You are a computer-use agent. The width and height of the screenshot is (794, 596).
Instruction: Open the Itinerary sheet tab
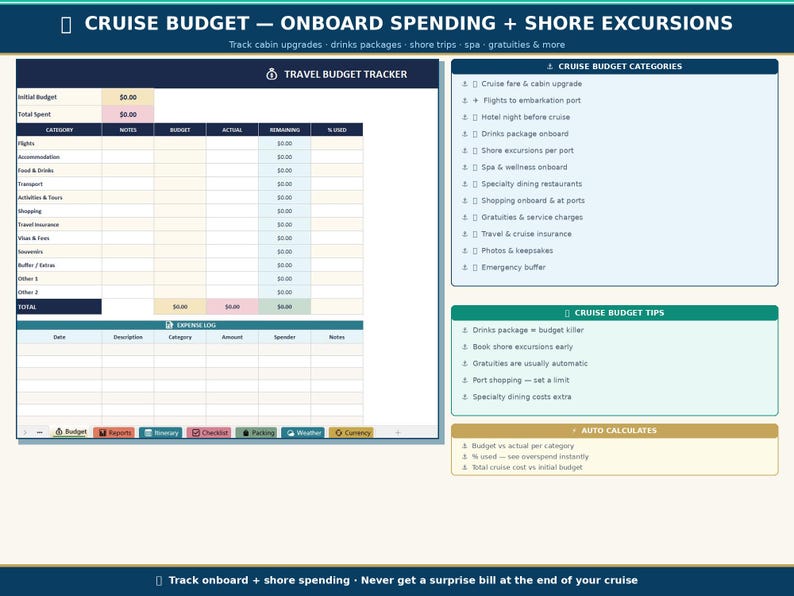(x=161, y=432)
